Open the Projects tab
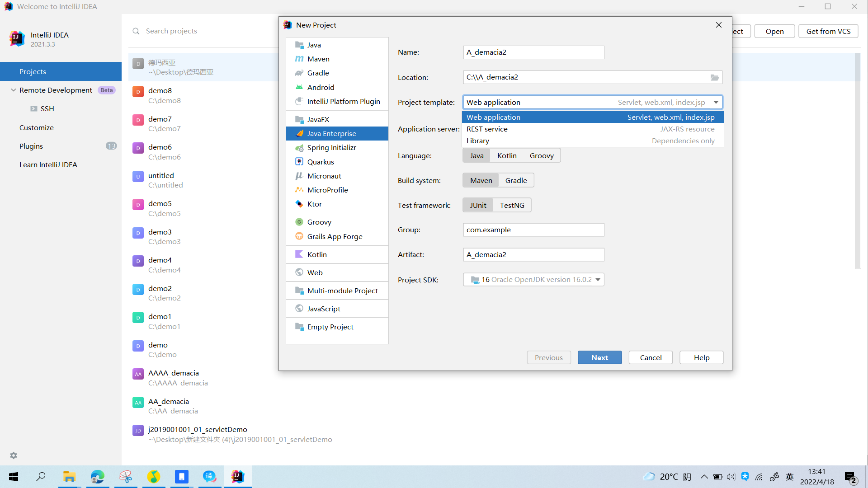Image resolution: width=868 pixels, height=488 pixels. pyautogui.click(x=61, y=71)
